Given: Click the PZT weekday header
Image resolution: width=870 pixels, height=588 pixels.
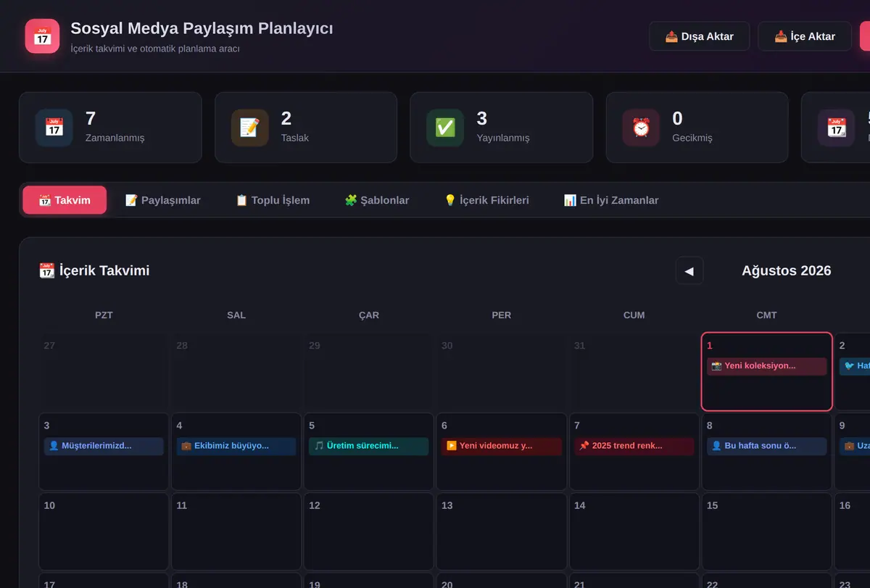Looking at the screenshot, I should [x=104, y=315].
